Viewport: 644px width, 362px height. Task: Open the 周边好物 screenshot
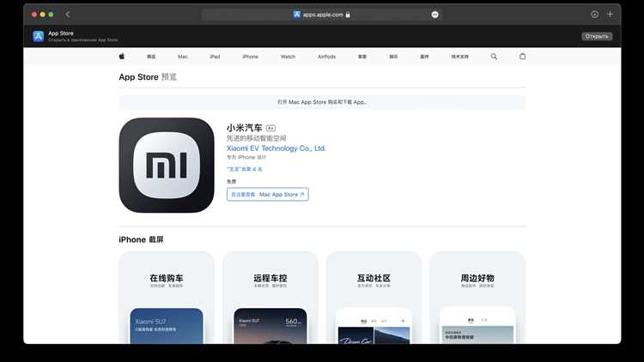tap(477, 298)
